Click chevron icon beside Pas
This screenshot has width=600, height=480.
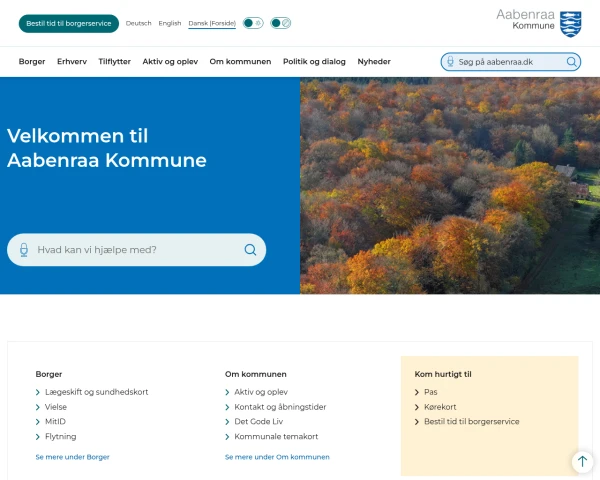pyautogui.click(x=418, y=392)
